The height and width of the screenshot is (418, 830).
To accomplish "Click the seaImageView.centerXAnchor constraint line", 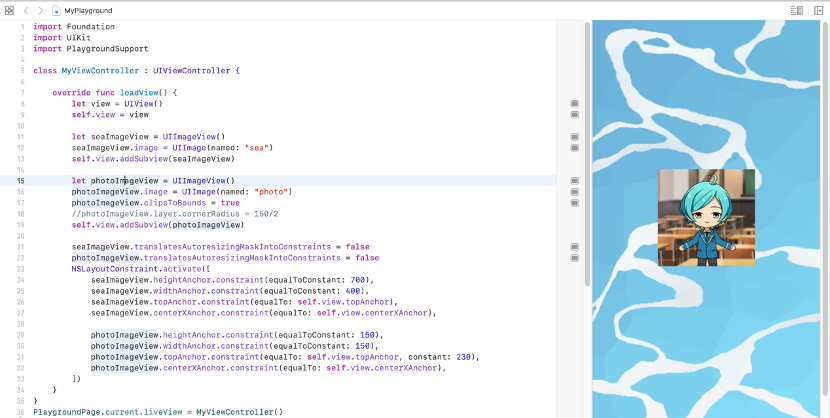I will point(264,313).
